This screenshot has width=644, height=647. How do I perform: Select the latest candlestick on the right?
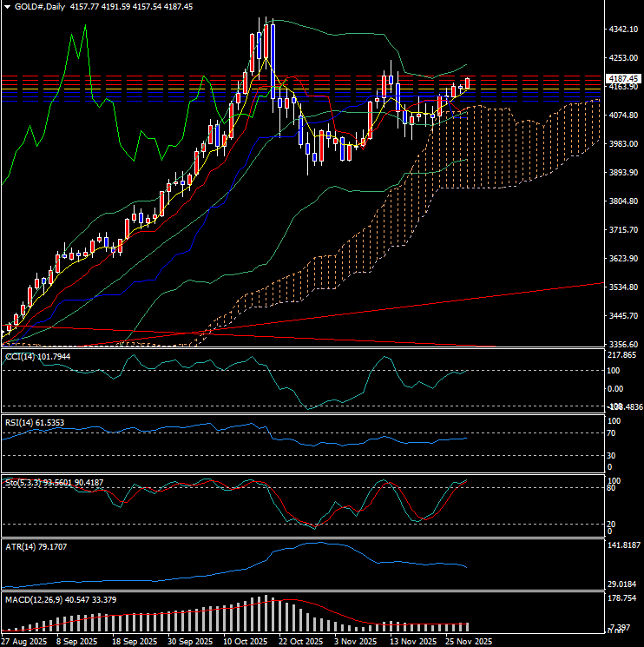(468, 83)
